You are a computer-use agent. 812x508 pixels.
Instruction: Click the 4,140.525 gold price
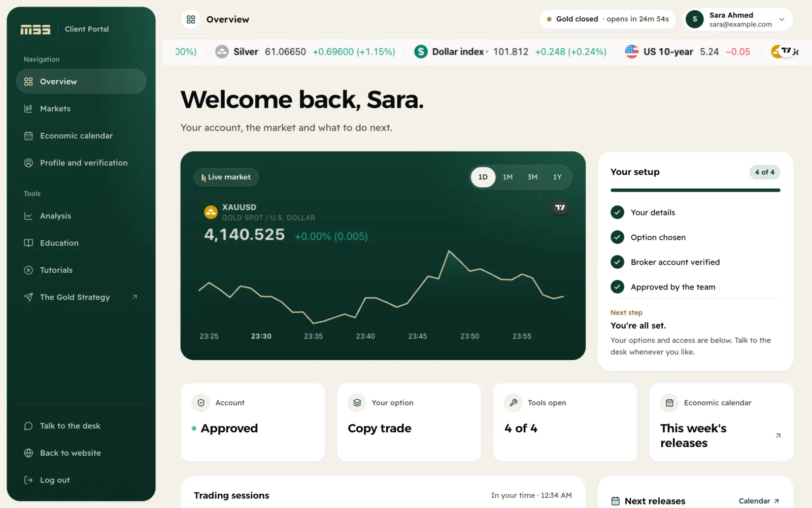coord(245,235)
